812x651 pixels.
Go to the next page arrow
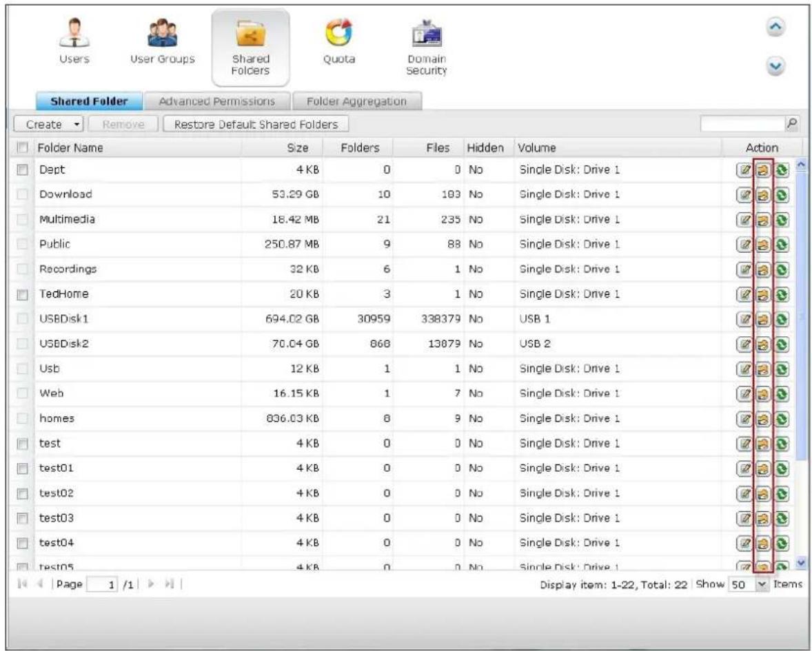pos(151,583)
